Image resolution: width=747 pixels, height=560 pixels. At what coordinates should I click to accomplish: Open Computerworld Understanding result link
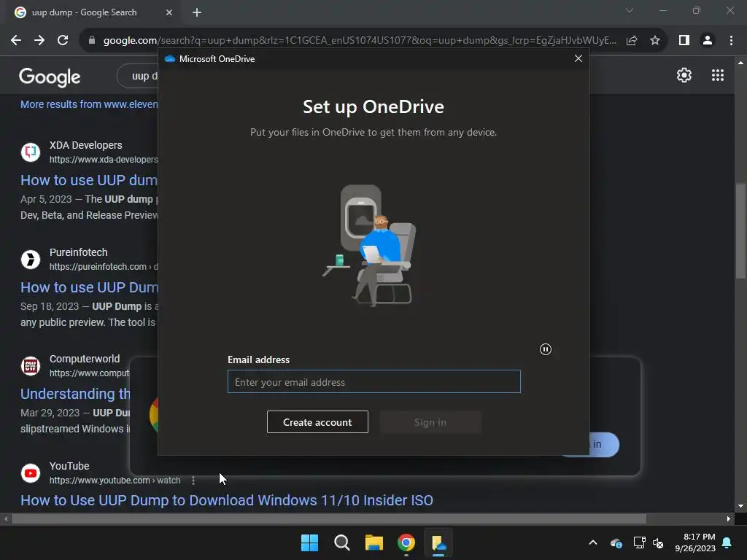75,394
